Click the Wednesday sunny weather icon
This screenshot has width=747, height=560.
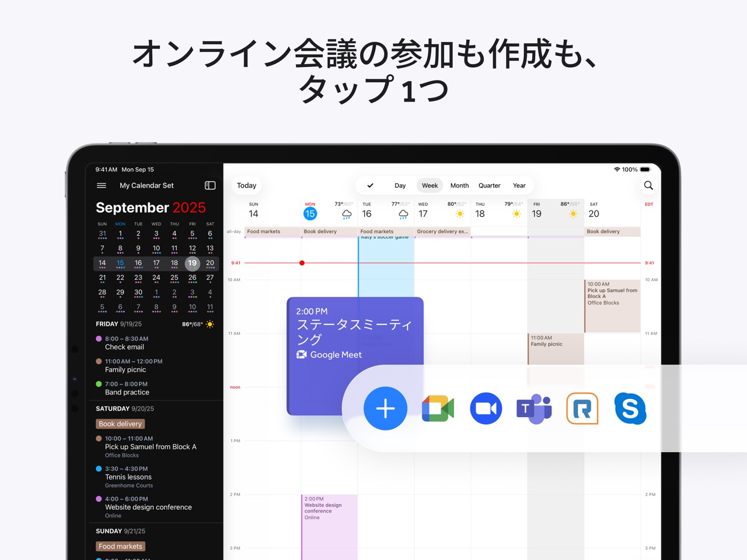pyautogui.click(x=460, y=214)
